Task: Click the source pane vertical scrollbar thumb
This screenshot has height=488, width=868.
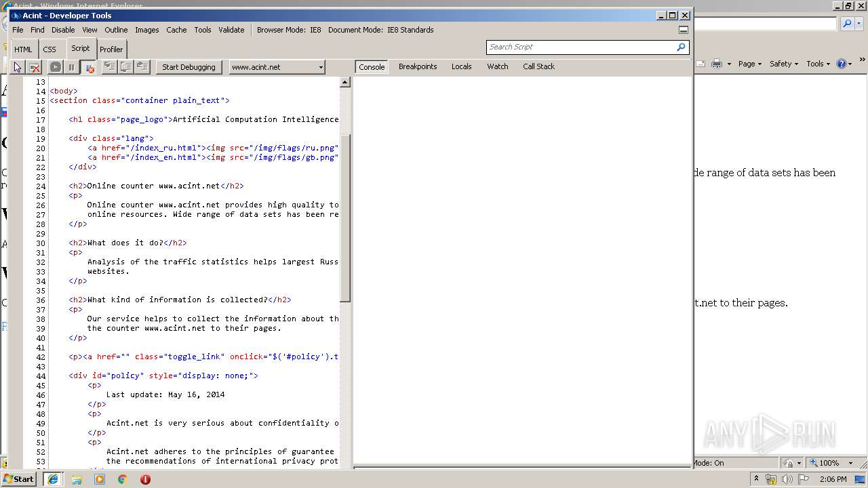Action: pyautogui.click(x=344, y=217)
